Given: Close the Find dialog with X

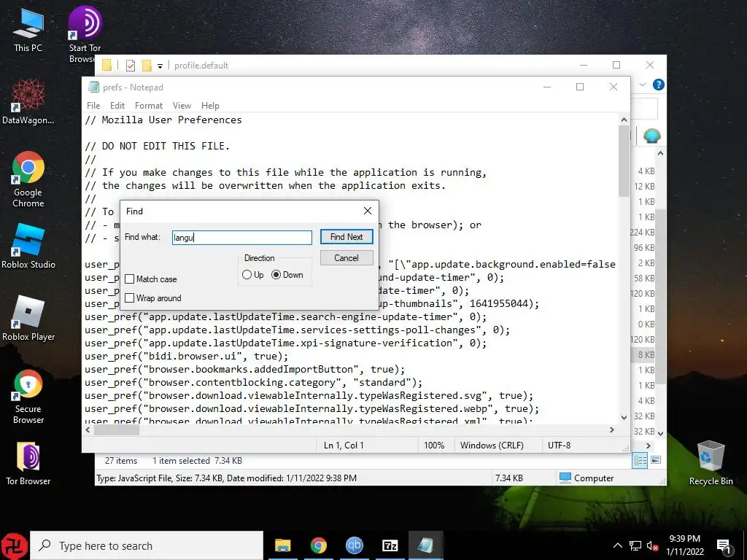Looking at the screenshot, I should click(x=368, y=211).
